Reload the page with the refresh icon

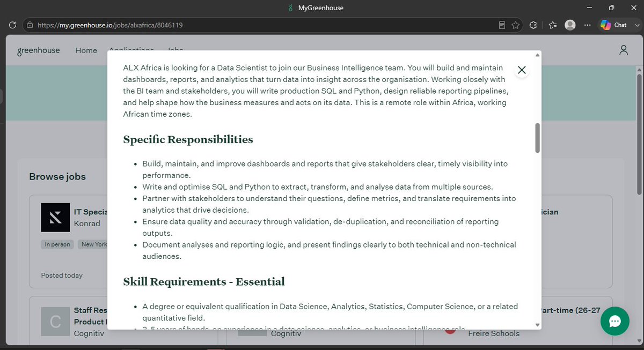13,25
